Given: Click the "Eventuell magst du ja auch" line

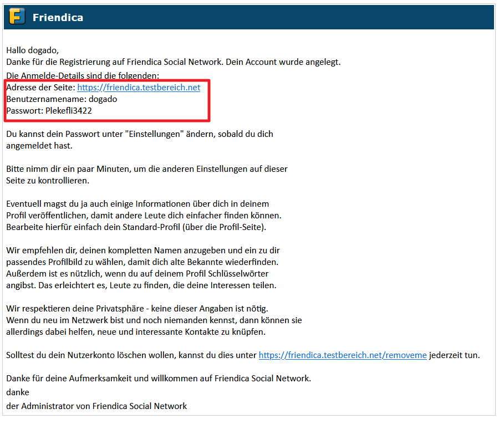Looking at the screenshot, I should point(137,203).
